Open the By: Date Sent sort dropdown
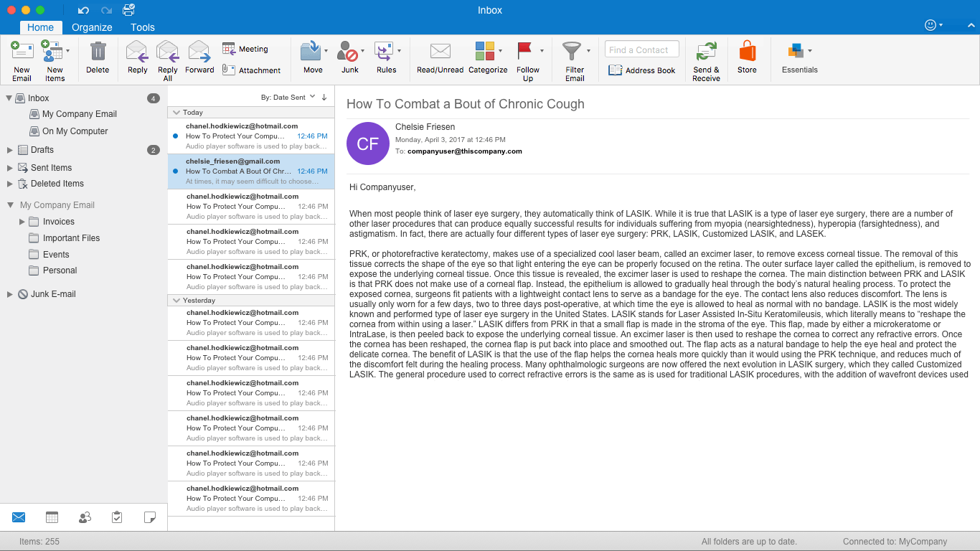The height and width of the screenshot is (551, 980). point(288,98)
